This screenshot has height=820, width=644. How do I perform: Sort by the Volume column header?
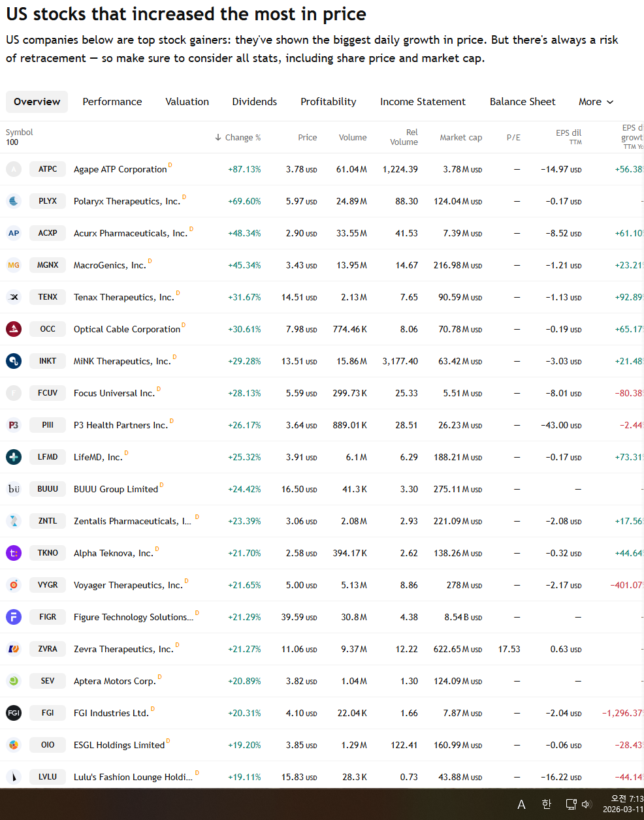[353, 138]
